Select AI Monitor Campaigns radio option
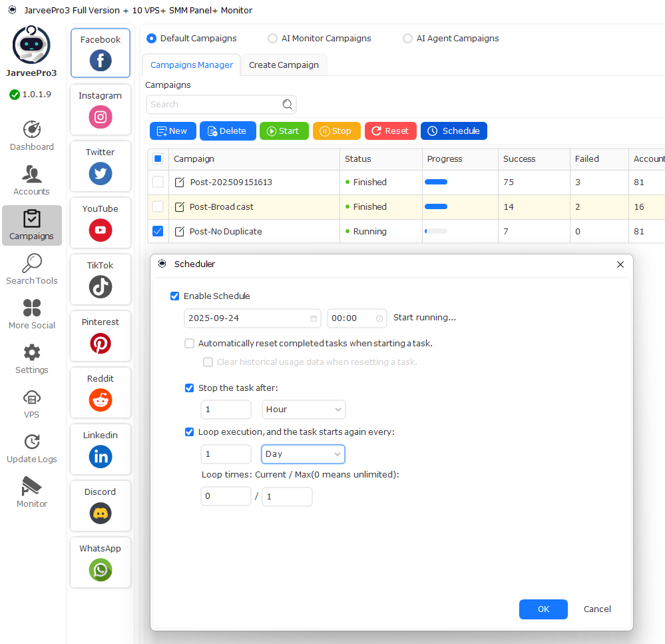 click(273, 39)
